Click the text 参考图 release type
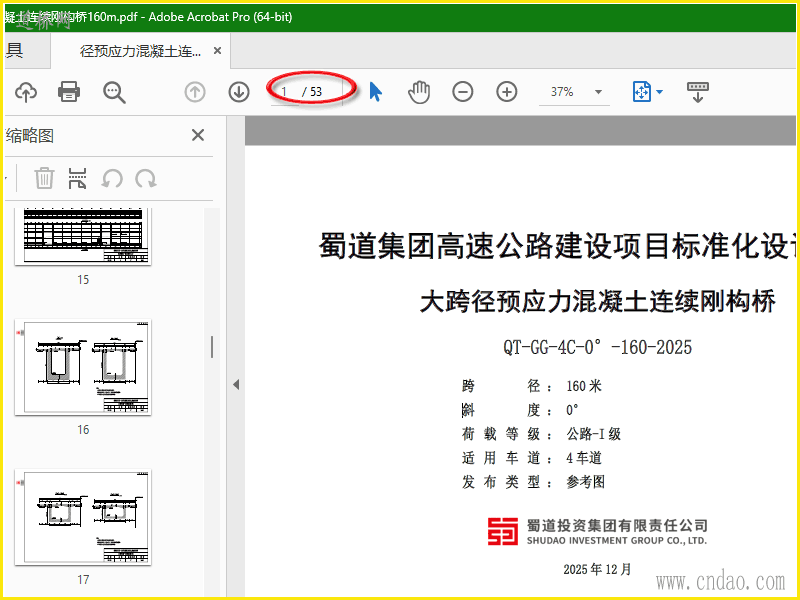 tap(586, 482)
